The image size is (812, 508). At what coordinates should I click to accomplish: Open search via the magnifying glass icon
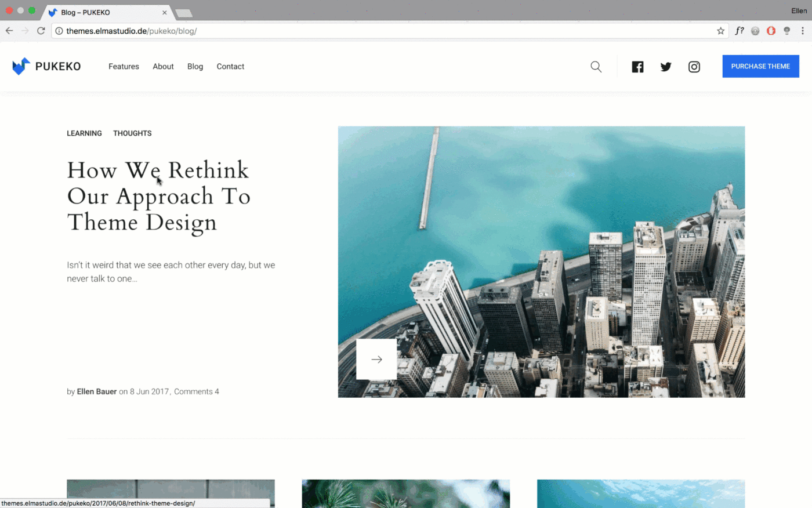596,66
